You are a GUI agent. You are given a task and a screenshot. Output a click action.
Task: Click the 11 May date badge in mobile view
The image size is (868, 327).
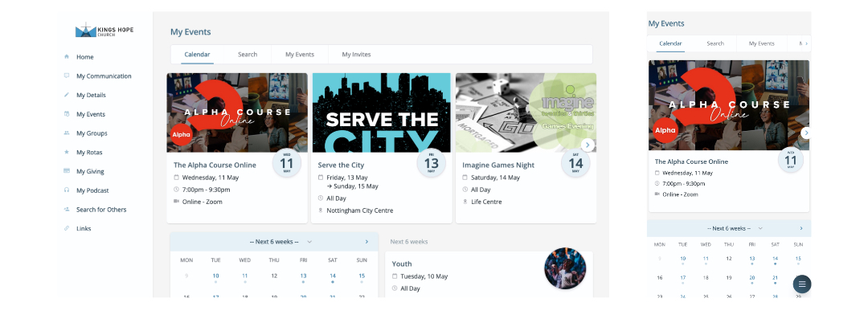point(791,160)
